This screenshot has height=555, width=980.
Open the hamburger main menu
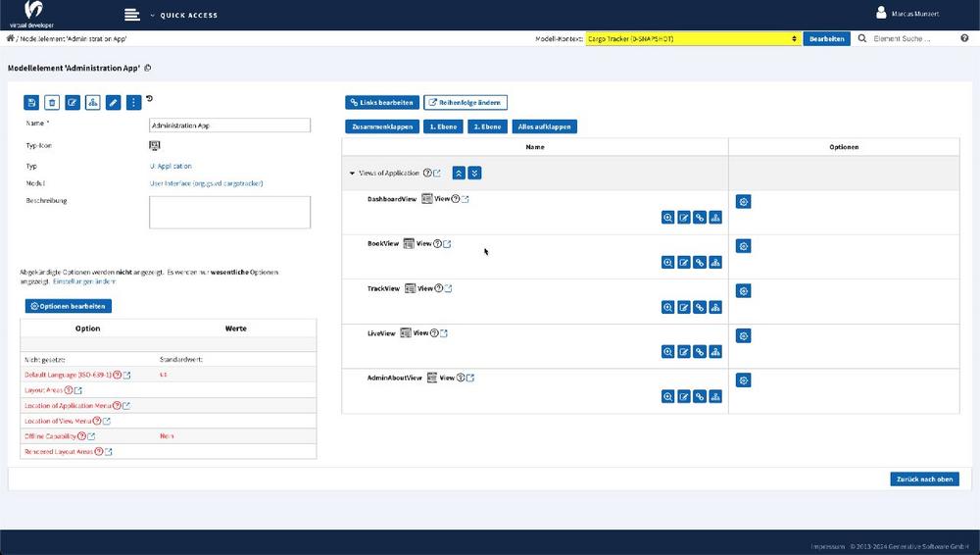pos(133,15)
